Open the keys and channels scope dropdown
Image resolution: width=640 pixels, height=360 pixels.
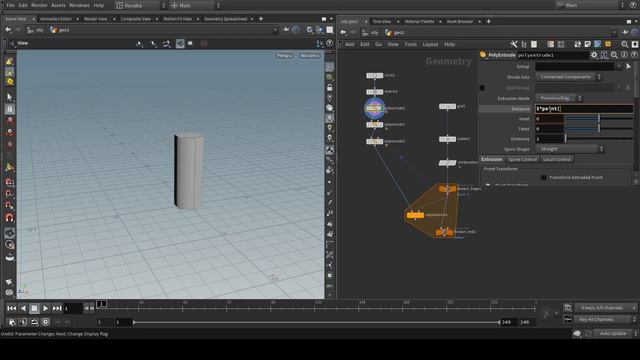tap(605, 308)
